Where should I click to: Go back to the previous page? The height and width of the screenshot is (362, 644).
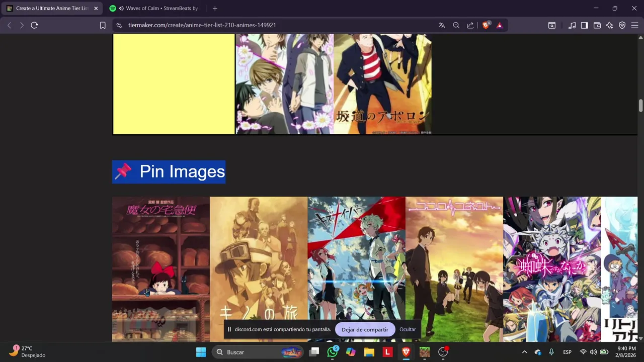click(9, 25)
